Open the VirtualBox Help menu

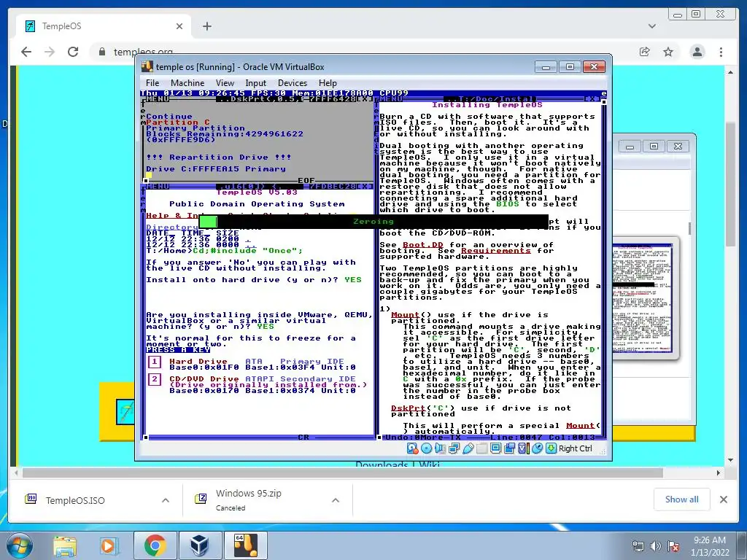(328, 83)
